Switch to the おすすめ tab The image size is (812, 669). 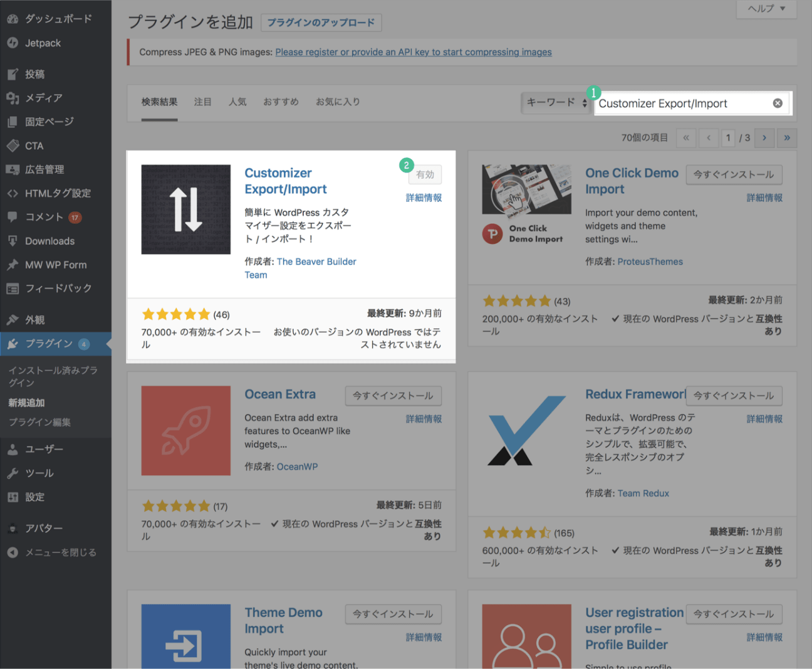(281, 102)
